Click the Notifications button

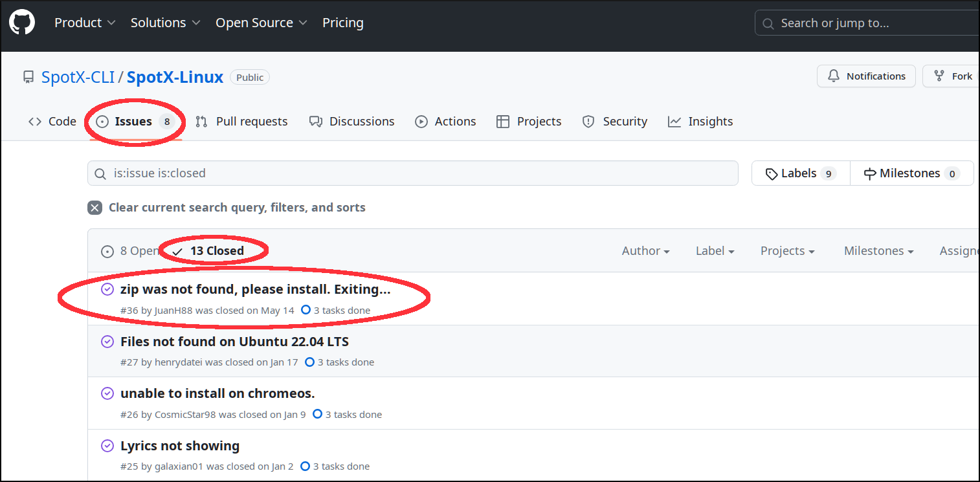click(866, 76)
